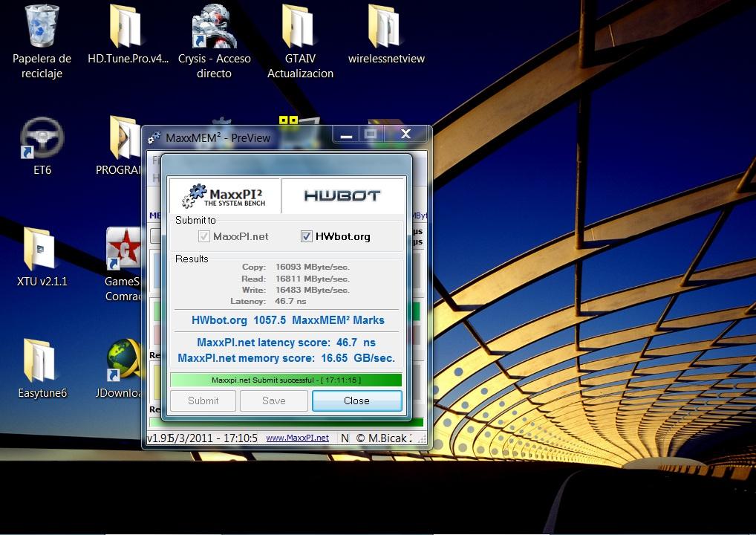This screenshot has width=756, height=535.
Task: Uncheck the HWbot.org submit checkbox
Action: (306, 236)
